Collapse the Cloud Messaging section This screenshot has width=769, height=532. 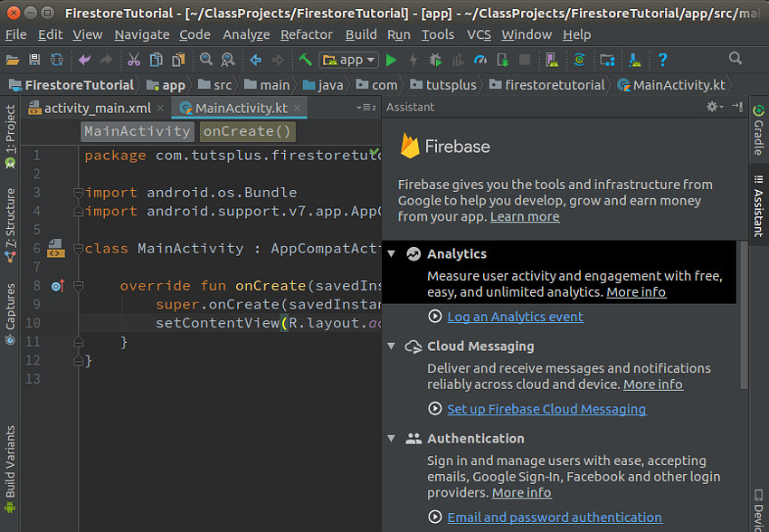pyautogui.click(x=392, y=346)
